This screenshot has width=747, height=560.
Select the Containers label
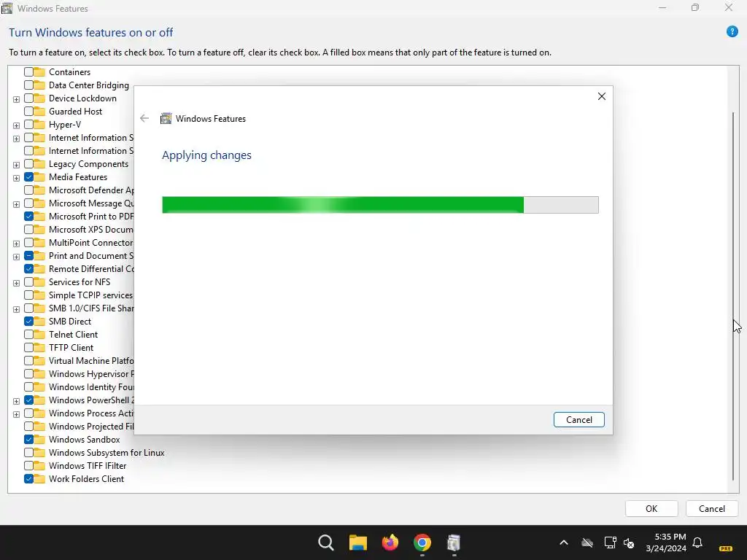click(69, 72)
